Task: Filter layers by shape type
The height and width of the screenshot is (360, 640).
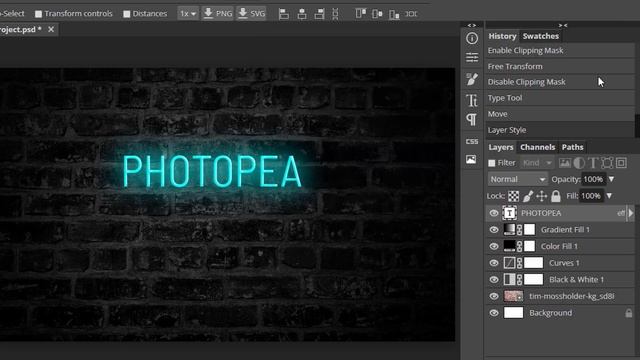Action: pos(607,163)
